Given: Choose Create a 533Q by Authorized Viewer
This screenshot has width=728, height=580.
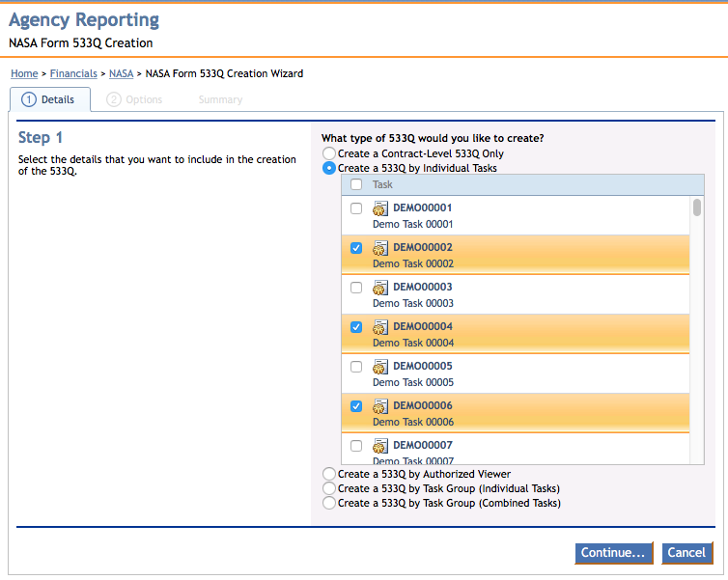Looking at the screenshot, I should 330,474.
